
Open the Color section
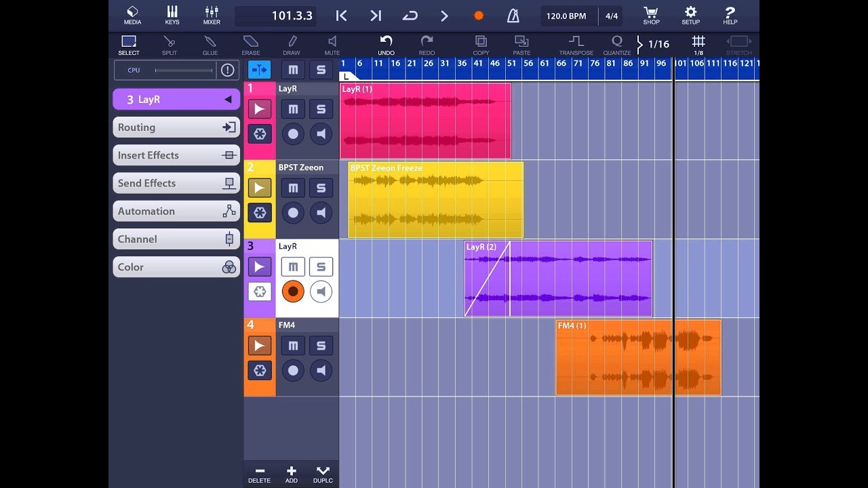coord(176,267)
